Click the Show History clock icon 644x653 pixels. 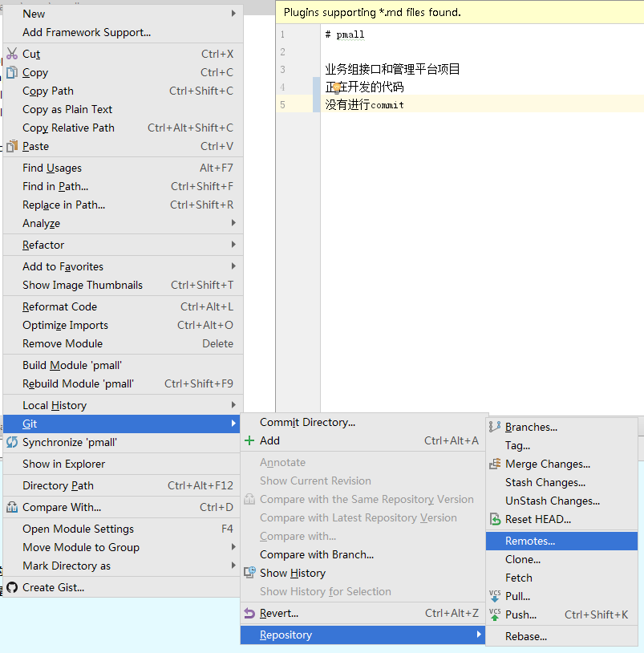click(249, 573)
